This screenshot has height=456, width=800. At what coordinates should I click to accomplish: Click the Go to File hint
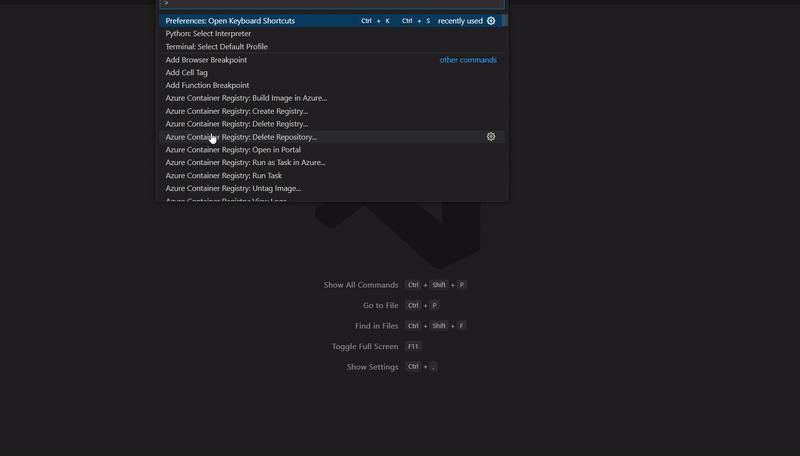[x=381, y=306]
